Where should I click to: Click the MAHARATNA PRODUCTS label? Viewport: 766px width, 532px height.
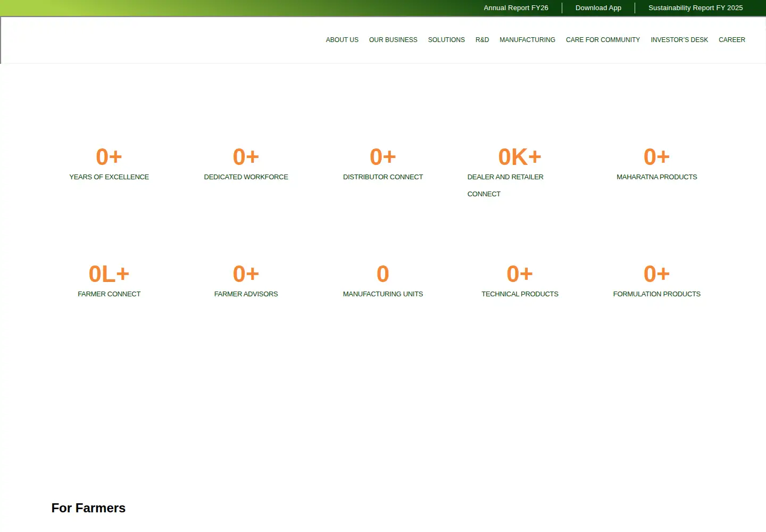coord(656,177)
